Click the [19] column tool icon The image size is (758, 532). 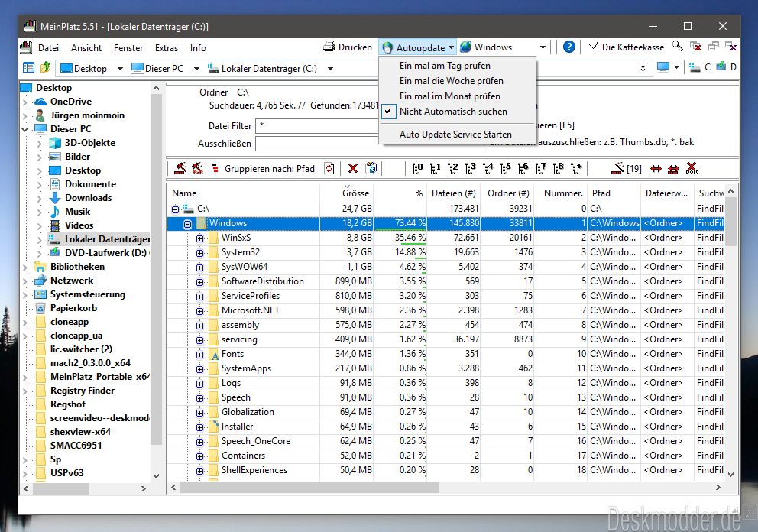pyautogui.click(x=626, y=168)
